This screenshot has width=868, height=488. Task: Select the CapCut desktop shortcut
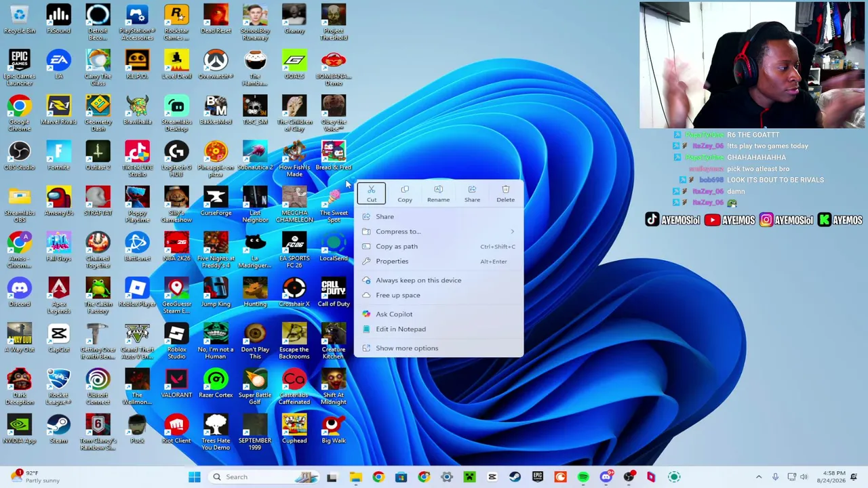click(x=58, y=338)
